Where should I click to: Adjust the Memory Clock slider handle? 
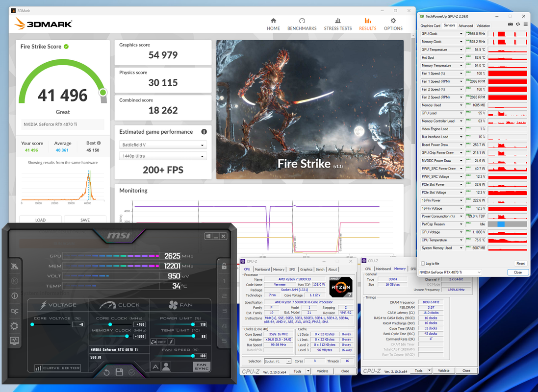[x=127, y=337]
